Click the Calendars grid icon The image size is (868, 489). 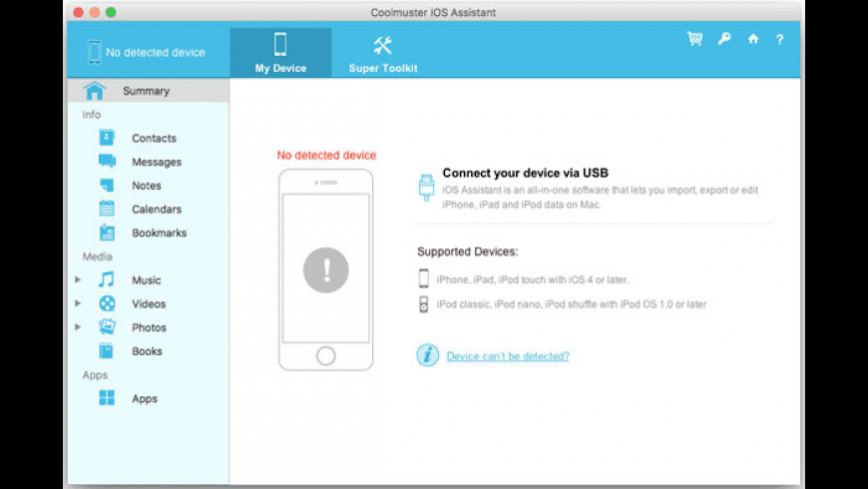pos(107,209)
